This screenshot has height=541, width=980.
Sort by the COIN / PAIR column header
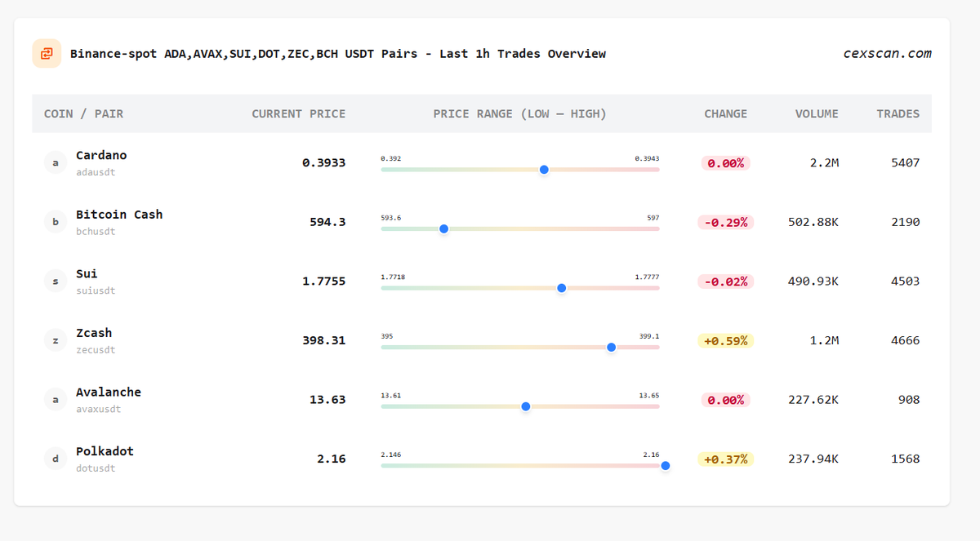point(81,113)
